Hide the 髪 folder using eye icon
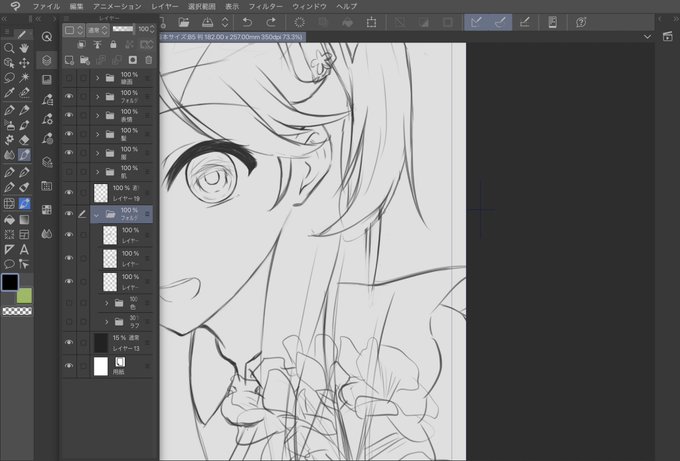 click(69, 134)
